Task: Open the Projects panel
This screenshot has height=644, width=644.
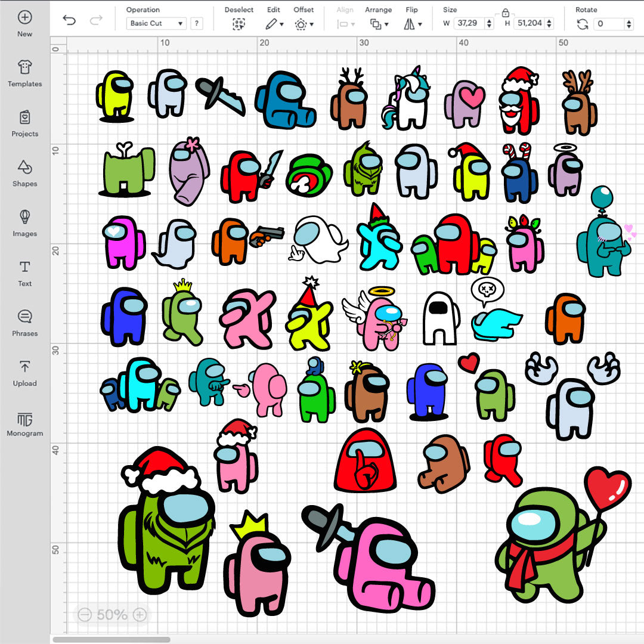Action: point(24,123)
